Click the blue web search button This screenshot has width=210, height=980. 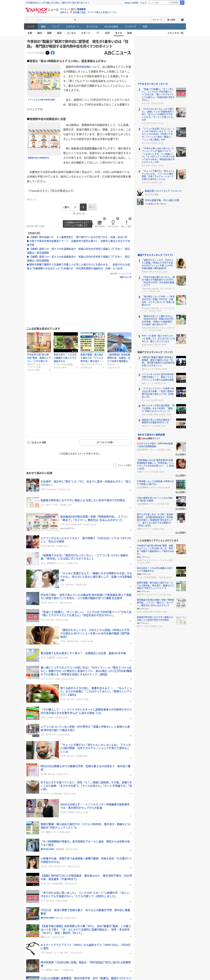point(182,3)
